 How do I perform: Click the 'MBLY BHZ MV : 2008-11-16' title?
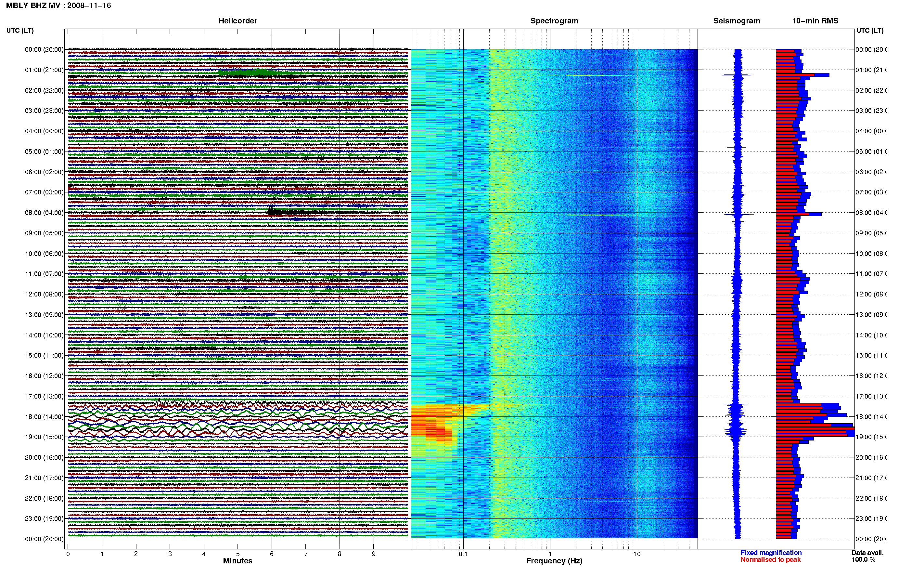coord(58,5)
